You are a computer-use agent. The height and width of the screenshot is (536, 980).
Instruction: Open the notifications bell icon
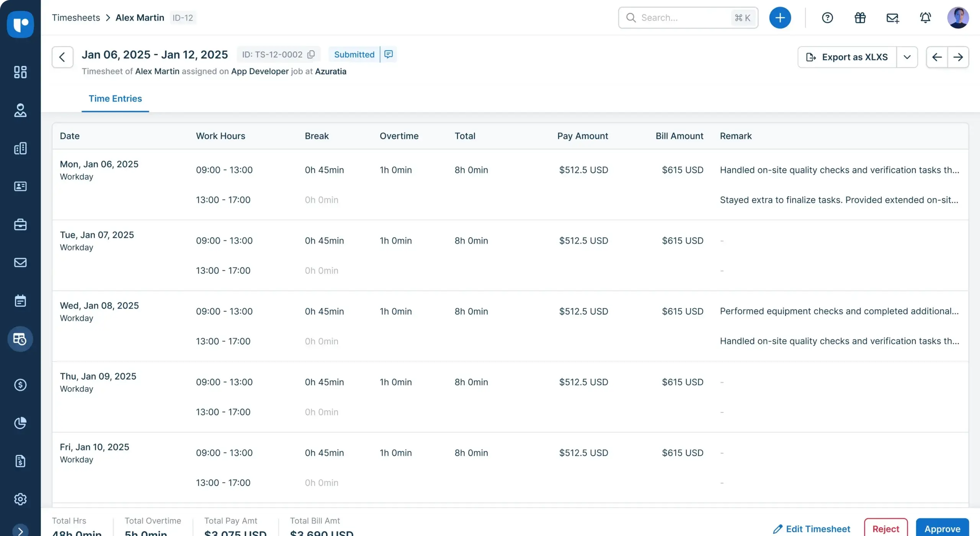pyautogui.click(x=925, y=18)
